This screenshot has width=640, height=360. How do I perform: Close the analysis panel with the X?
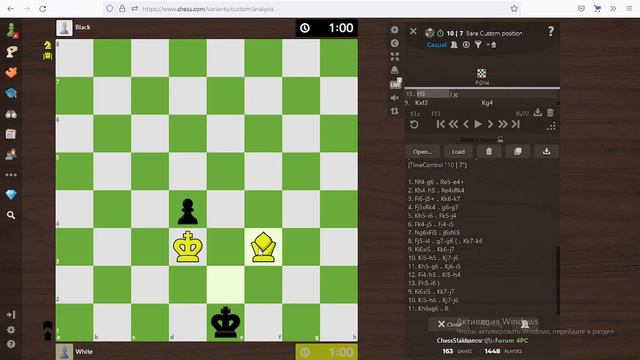[x=413, y=31]
